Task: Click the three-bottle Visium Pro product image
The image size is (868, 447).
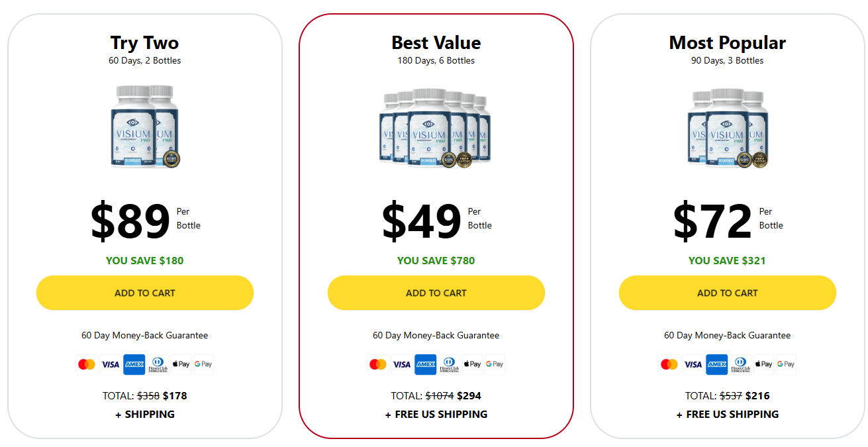Action: pos(727,128)
